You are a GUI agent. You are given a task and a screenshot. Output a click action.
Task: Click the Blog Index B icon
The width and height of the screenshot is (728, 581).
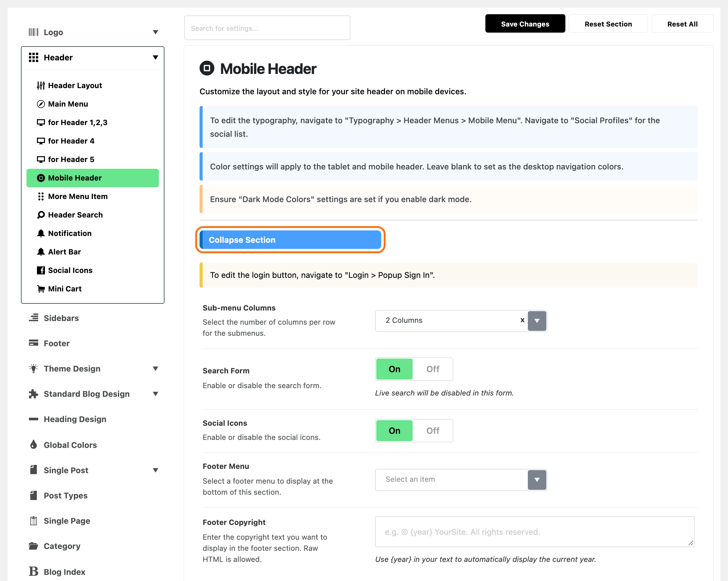[x=34, y=571]
